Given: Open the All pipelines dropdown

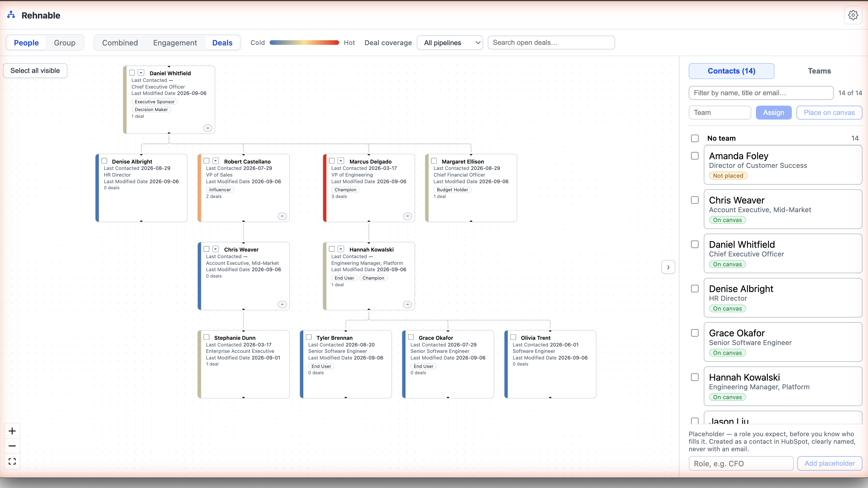Looking at the screenshot, I should click(450, 43).
